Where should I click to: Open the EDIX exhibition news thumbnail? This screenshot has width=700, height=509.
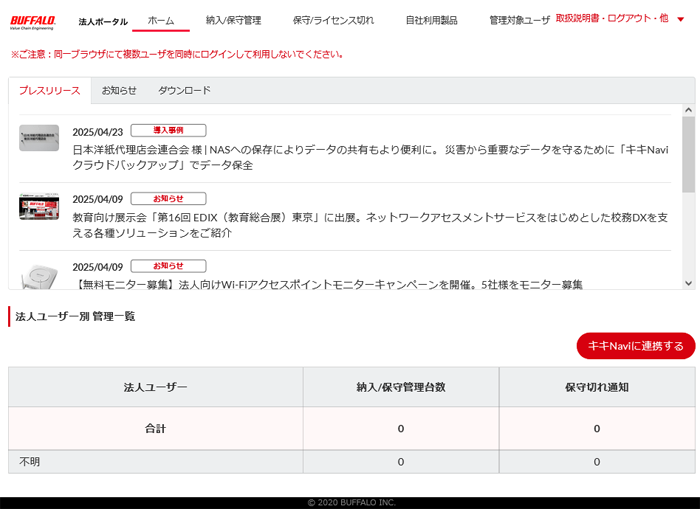39,207
